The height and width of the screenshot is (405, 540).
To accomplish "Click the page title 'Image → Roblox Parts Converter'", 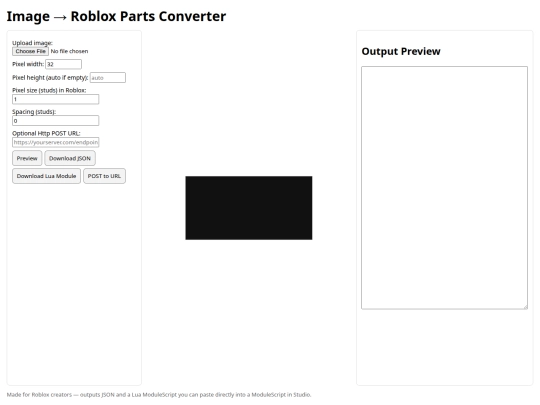I will (x=116, y=16).
